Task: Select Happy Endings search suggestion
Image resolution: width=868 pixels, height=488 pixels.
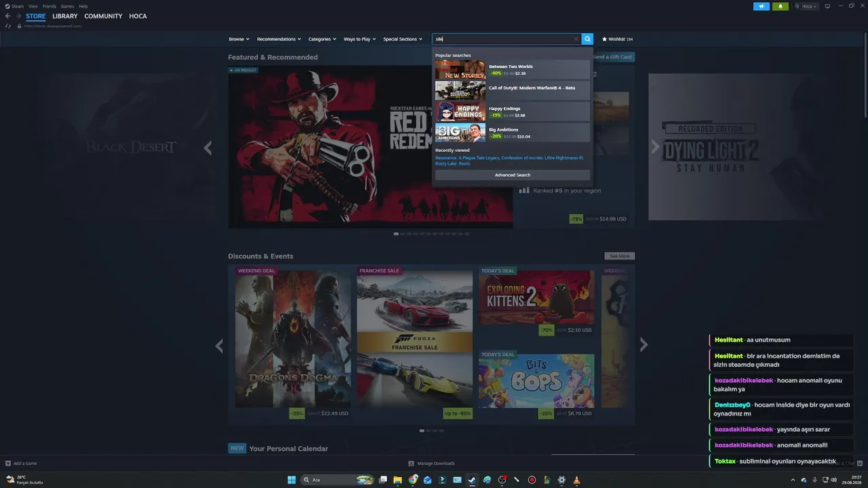Action: [x=513, y=112]
